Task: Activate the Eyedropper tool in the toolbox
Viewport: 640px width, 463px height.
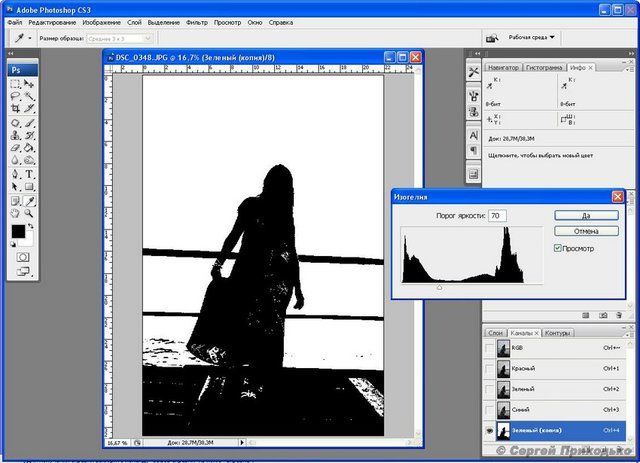Action: (29, 199)
